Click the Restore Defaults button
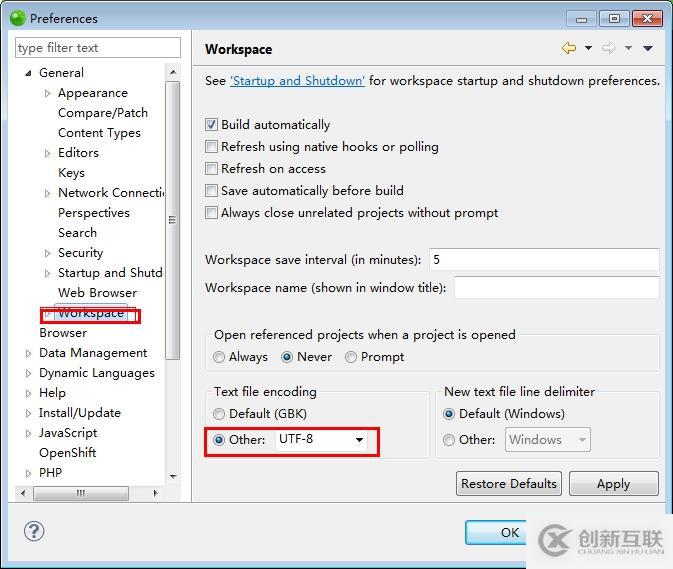This screenshot has width=673, height=569. pos(509,484)
